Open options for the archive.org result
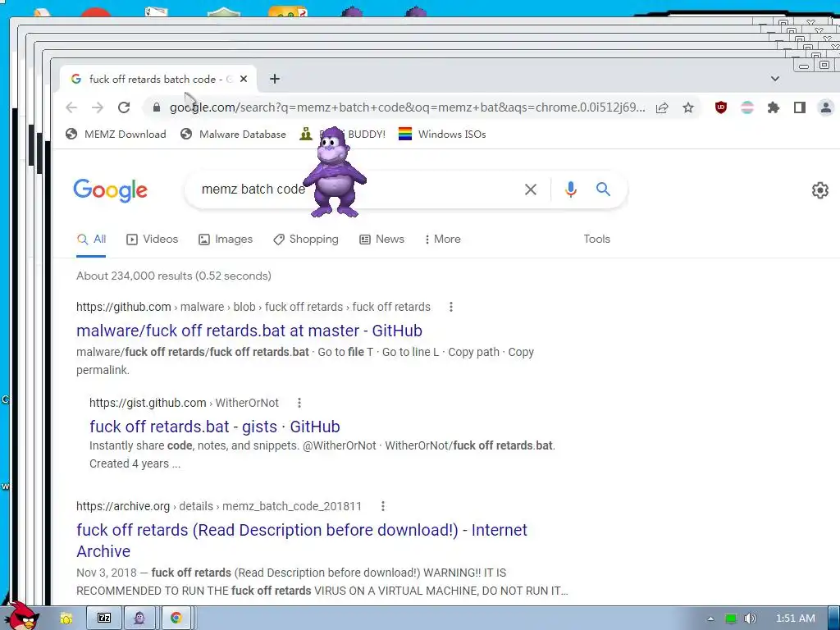The height and width of the screenshot is (630, 840). [383, 506]
